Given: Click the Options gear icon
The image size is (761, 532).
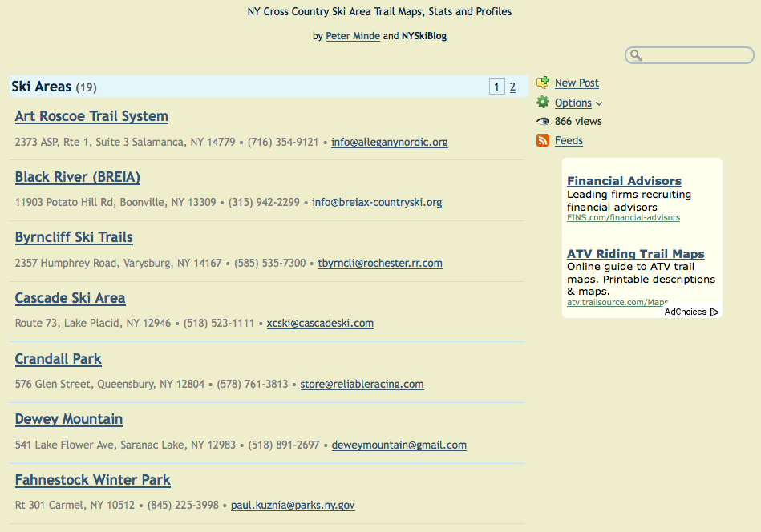Looking at the screenshot, I should pos(543,103).
